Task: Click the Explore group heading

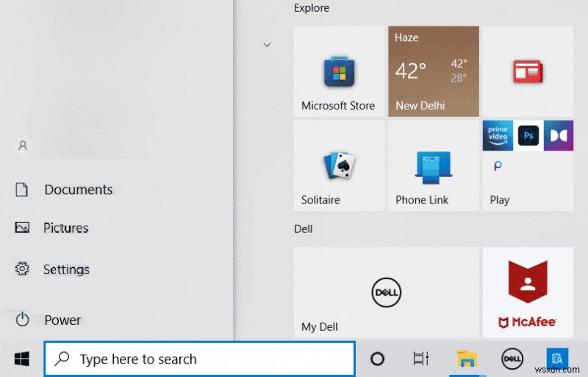Action: pyautogui.click(x=311, y=8)
